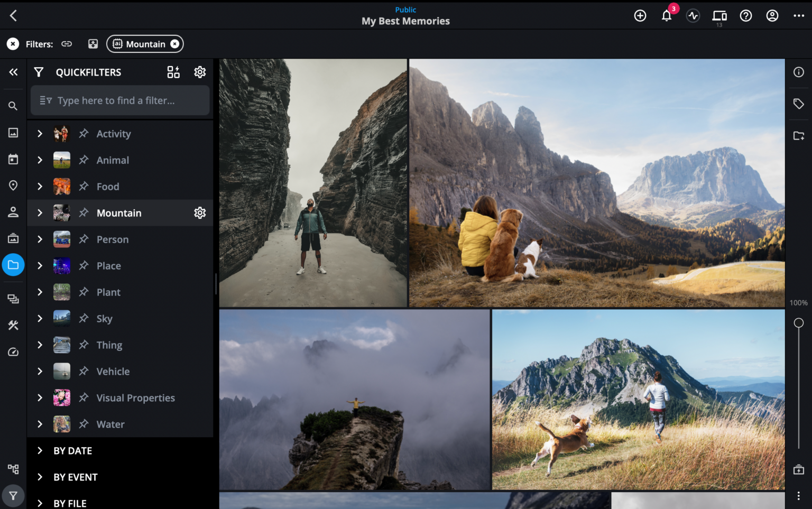Open the Map view in the left sidebar
This screenshot has height=509, width=812.
pos(13,186)
